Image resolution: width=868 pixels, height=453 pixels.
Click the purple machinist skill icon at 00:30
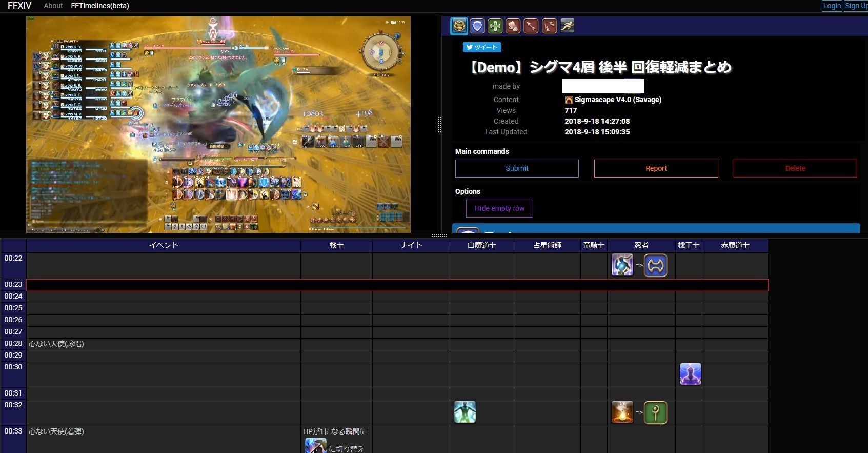pyautogui.click(x=691, y=374)
